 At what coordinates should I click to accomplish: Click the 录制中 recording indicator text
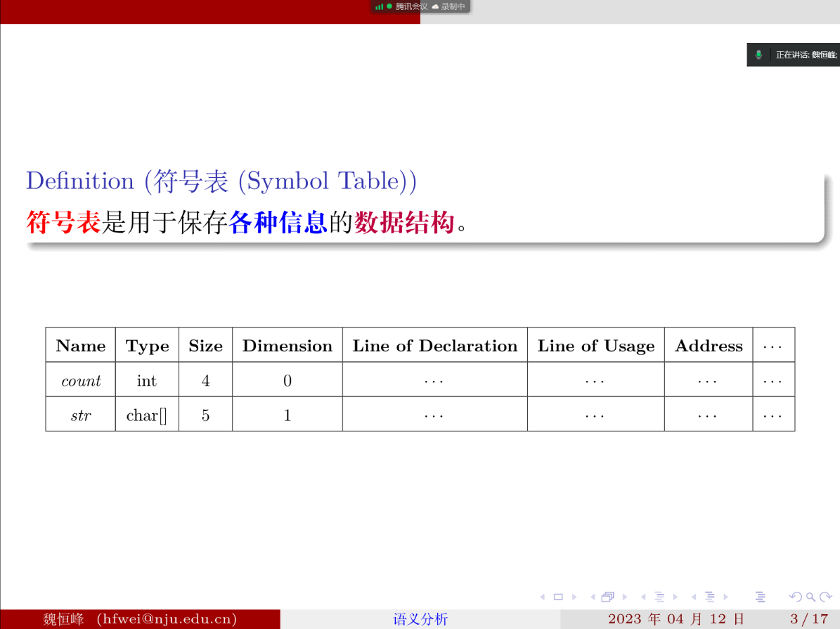point(453,6)
